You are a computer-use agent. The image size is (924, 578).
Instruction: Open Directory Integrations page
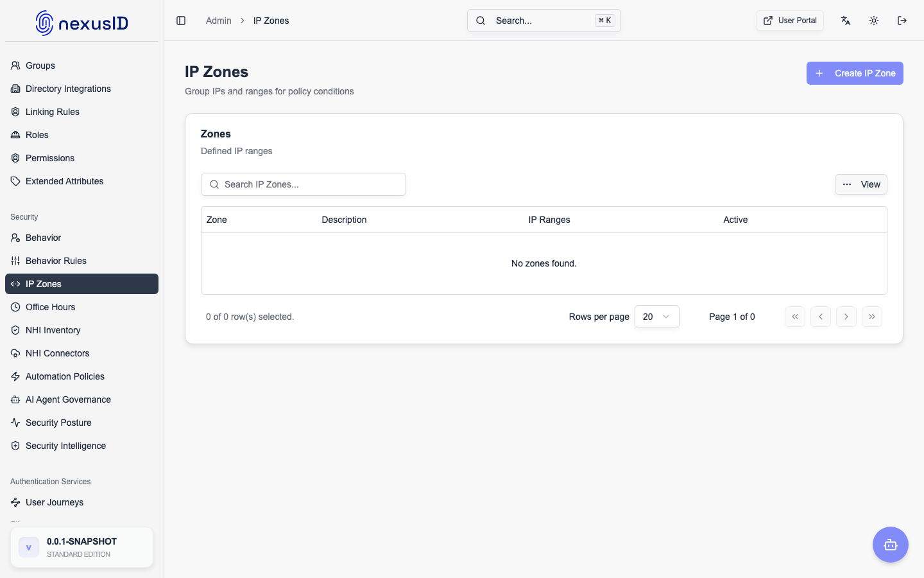click(x=81, y=89)
